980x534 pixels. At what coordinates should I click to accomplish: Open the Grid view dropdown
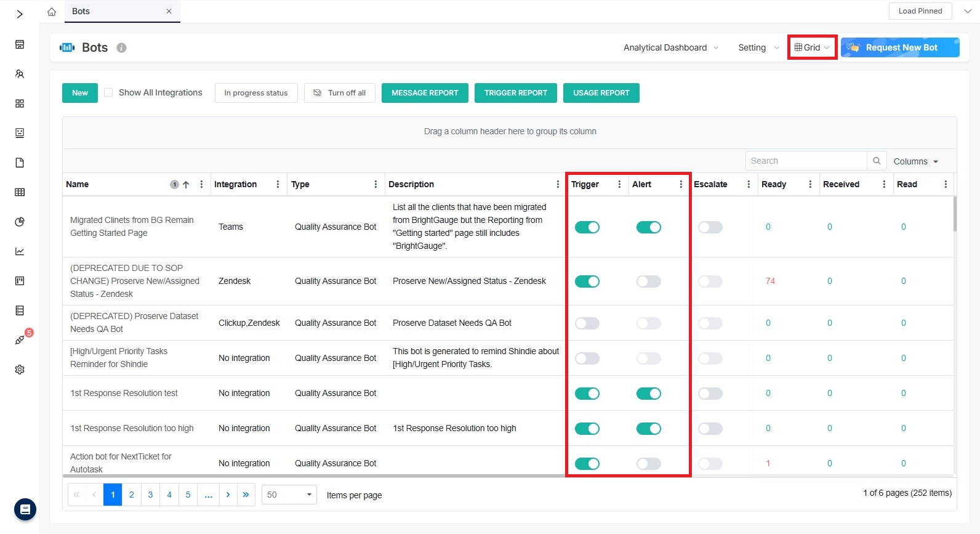812,47
